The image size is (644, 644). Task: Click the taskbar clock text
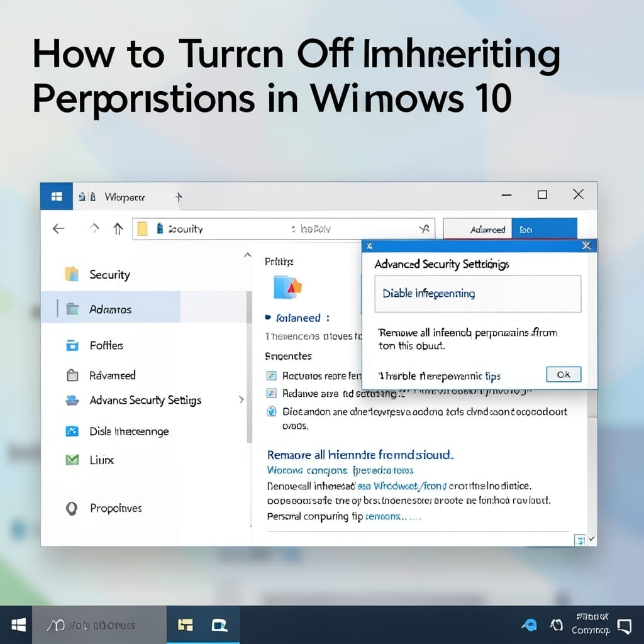591,624
